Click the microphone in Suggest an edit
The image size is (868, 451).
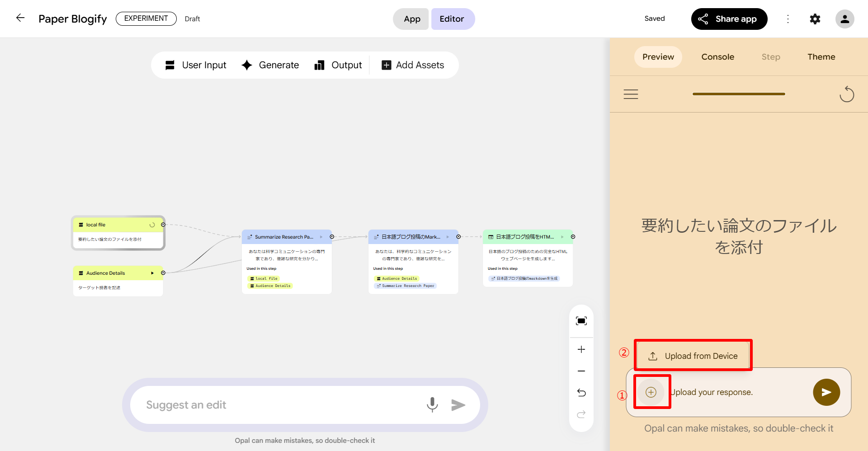coord(432,405)
